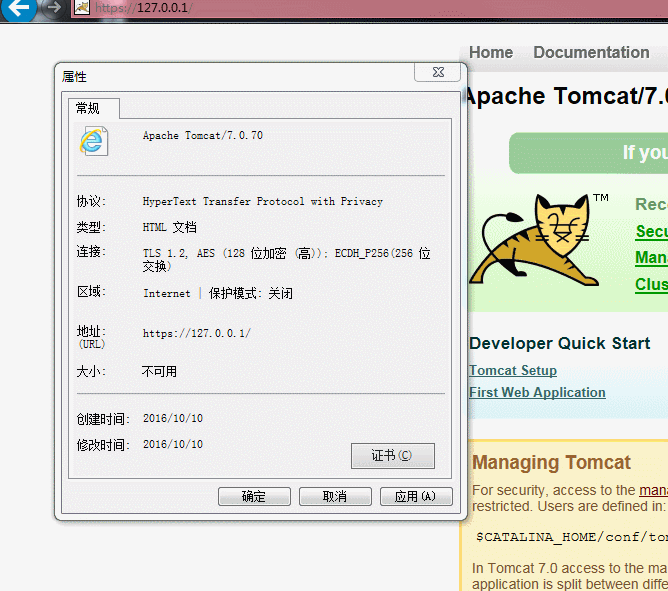Viewport: 668px width, 591px height.
Task: Click the Tomcat favicon in address bar
Action: click(82, 7)
